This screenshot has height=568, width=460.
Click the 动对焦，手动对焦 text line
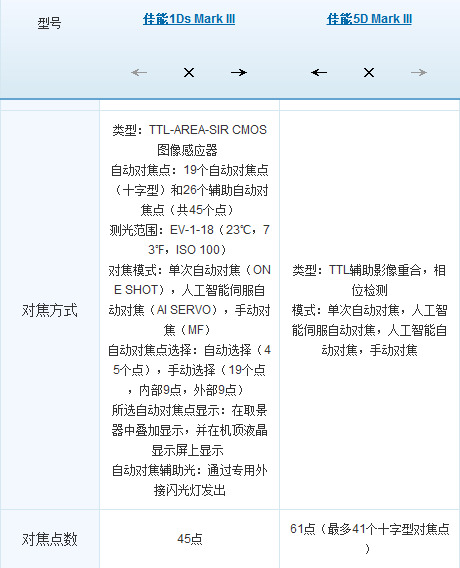(x=369, y=350)
